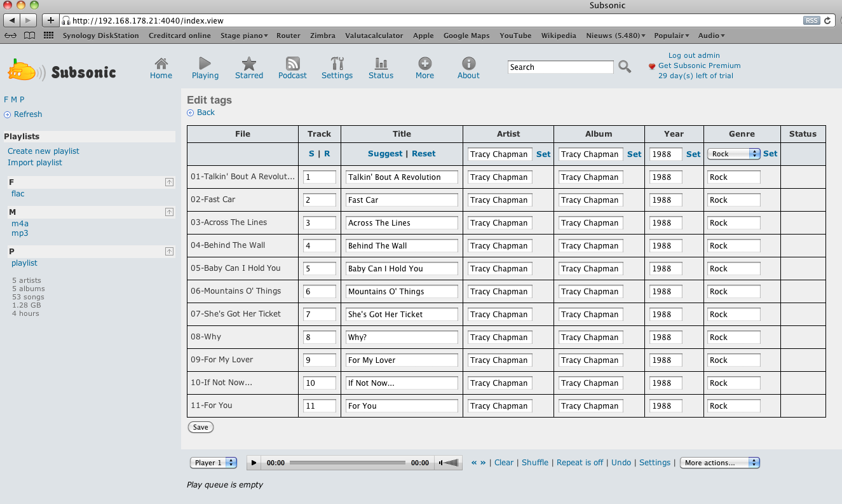Open the About info icon
842x504 pixels.
(x=468, y=63)
